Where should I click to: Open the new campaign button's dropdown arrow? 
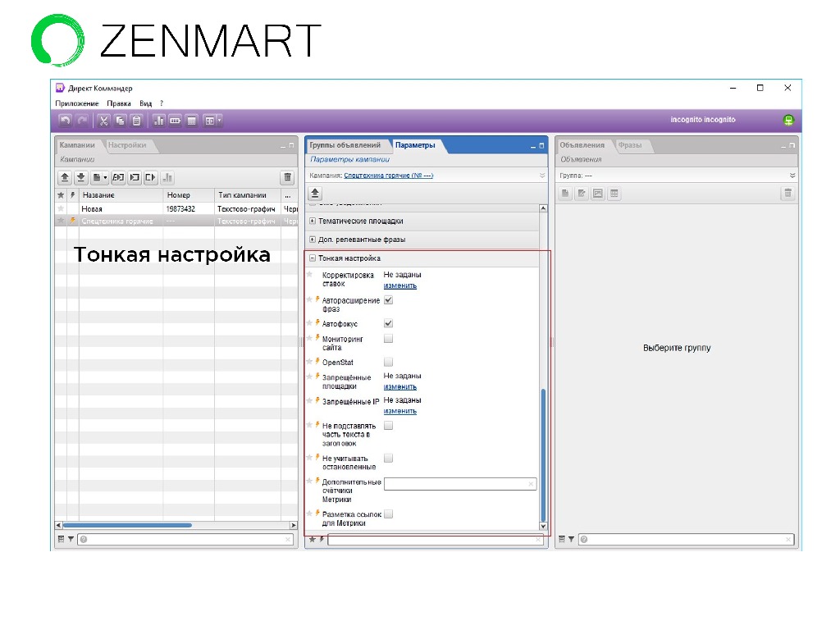[x=106, y=177]
